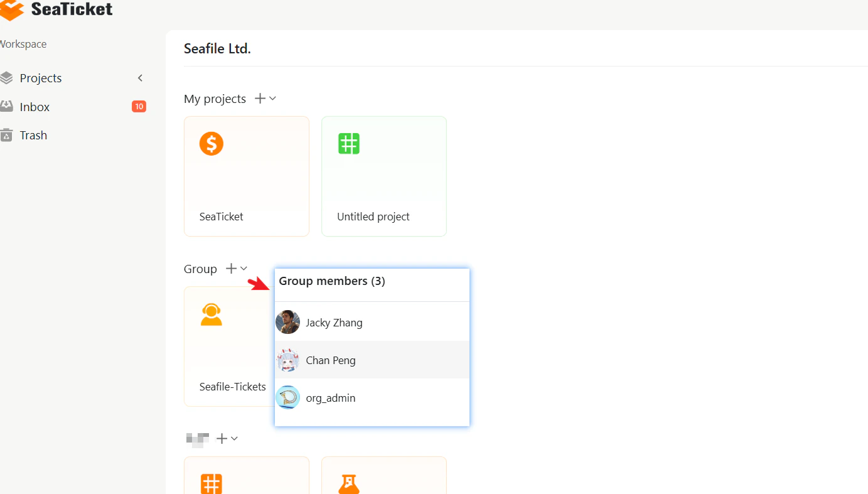Select member Jacky Zhang
The image size is (868, 494).
pos(372,323)
